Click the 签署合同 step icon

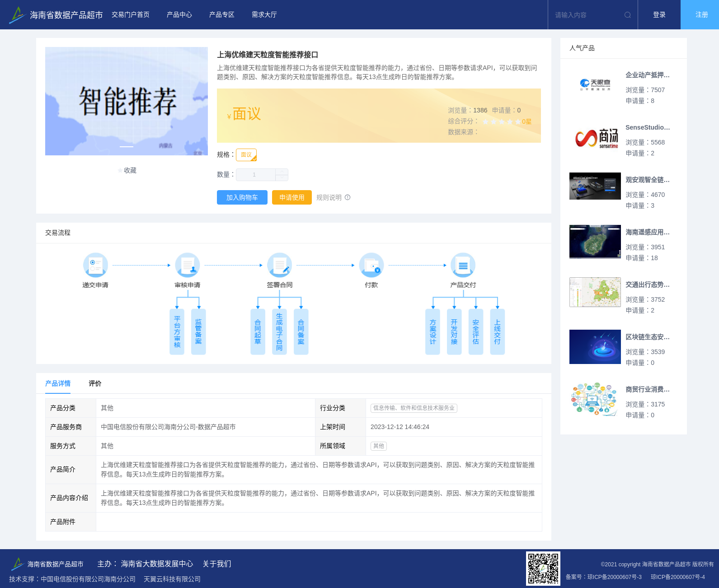[x=279, y=265]
